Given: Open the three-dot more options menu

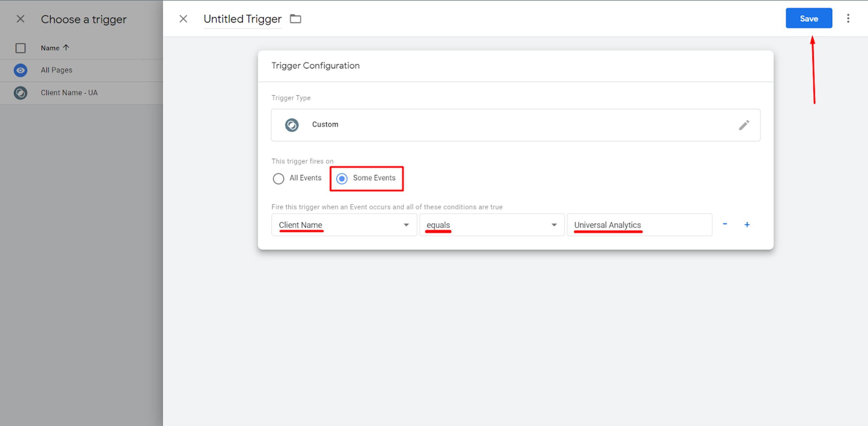Looking at the screenshot, I should click(x=848, y=18).
